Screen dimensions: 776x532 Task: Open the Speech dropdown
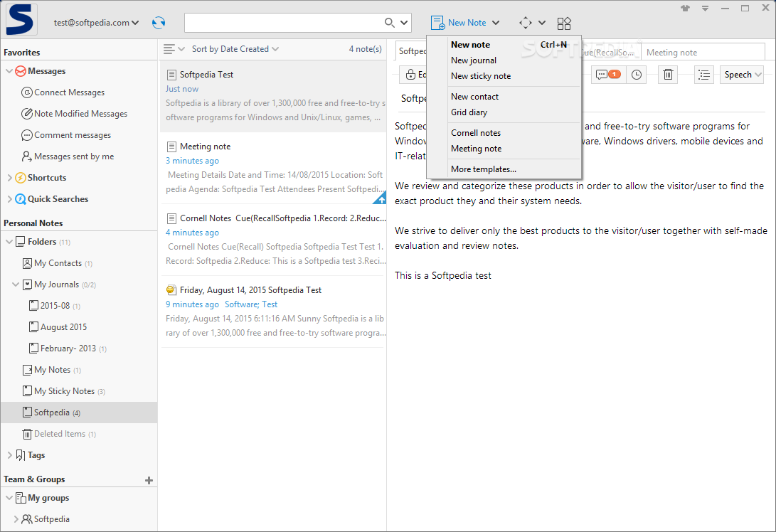[742, 75]
